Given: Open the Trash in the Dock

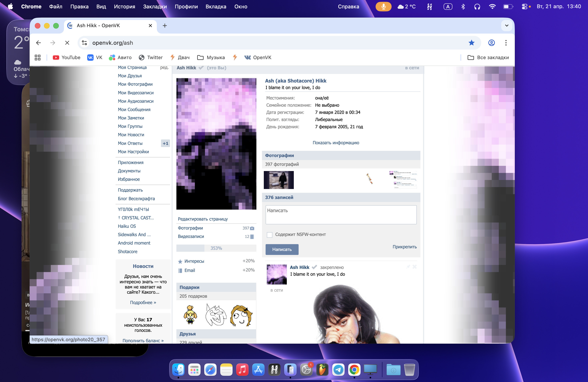Looking at the screenshot, I should click(409, 370).
